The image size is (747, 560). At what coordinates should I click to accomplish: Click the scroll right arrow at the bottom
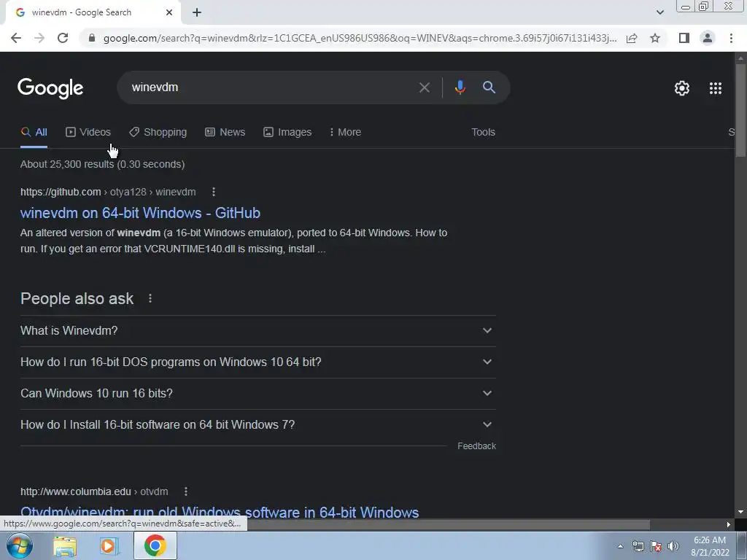pyautogui.click(x=729, y=525)
